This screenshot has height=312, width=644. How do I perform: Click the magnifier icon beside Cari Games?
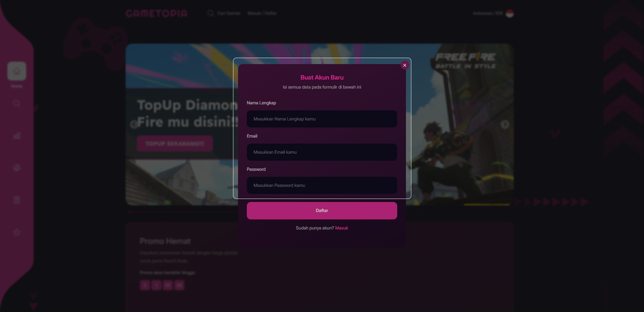pos(211,13)
